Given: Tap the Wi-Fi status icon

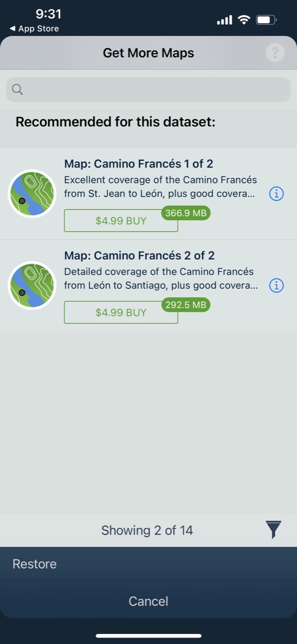Looking at the screenshot, I should tap(244, 20).
